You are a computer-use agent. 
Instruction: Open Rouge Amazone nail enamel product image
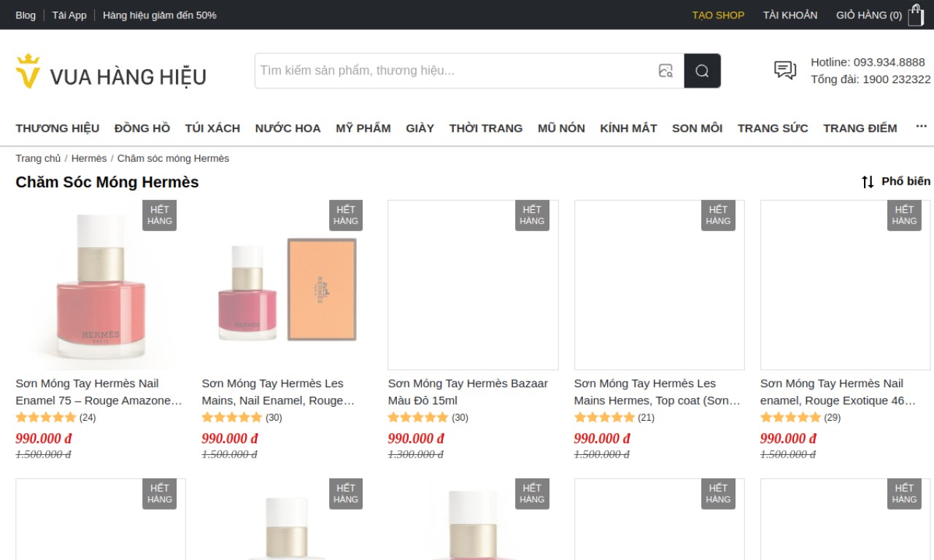click(x=101, y=285)
